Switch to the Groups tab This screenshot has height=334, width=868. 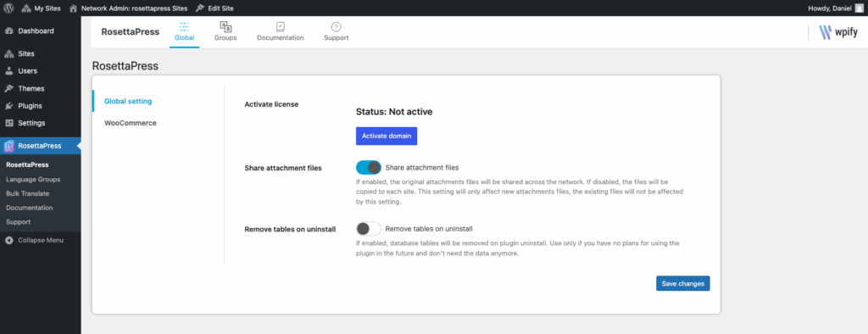point(225,31)
